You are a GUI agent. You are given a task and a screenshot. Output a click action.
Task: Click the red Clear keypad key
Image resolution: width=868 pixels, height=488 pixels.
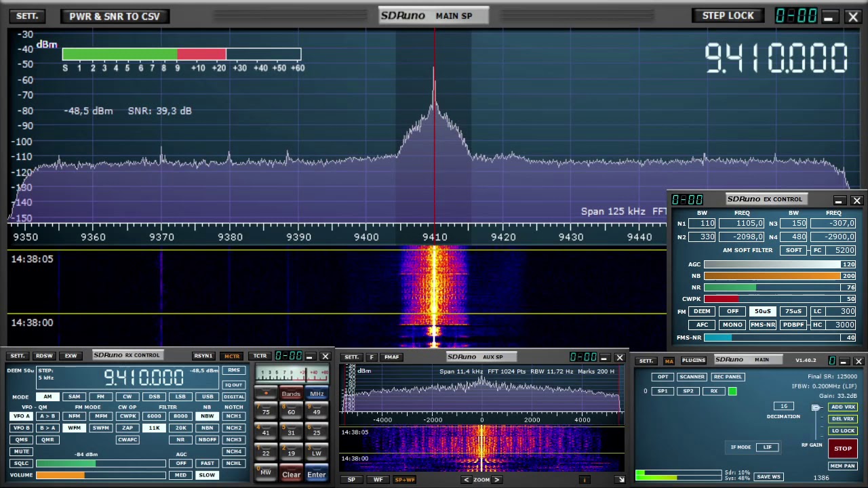point(291,474)
